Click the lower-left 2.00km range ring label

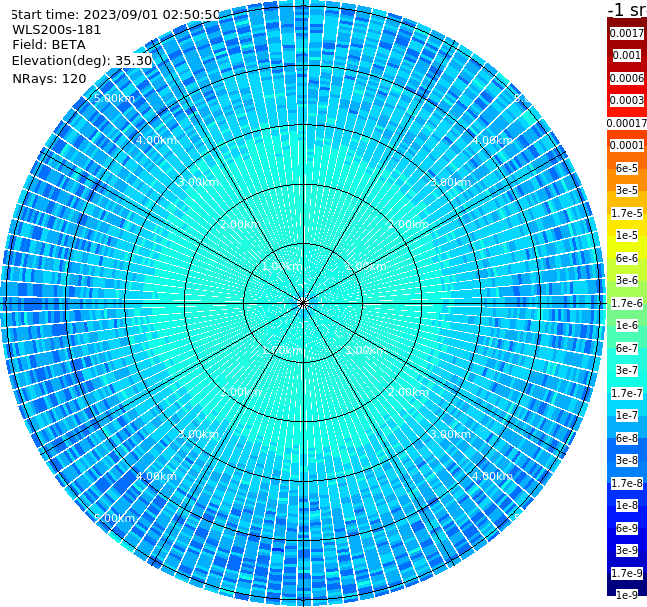[x=241, y=392]
